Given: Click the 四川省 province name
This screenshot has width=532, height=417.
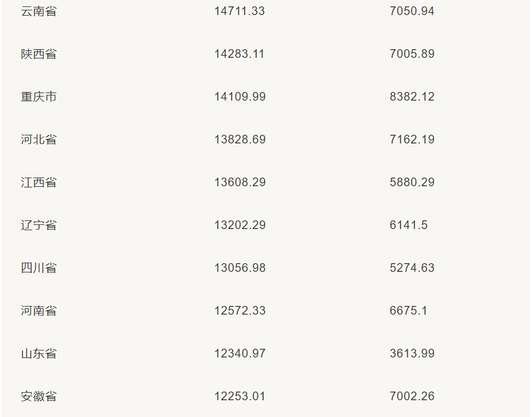Looking at the screenshot, I should (x=39, y=268).
